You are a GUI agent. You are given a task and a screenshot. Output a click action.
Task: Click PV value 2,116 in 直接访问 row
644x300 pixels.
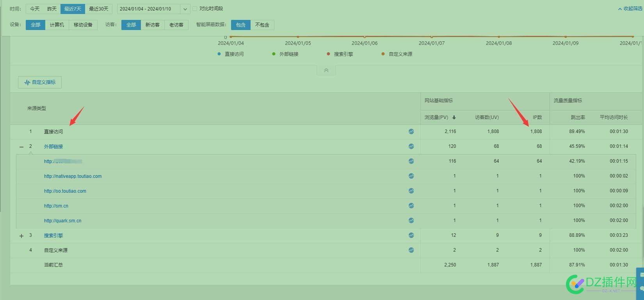(x=450, y=131)
